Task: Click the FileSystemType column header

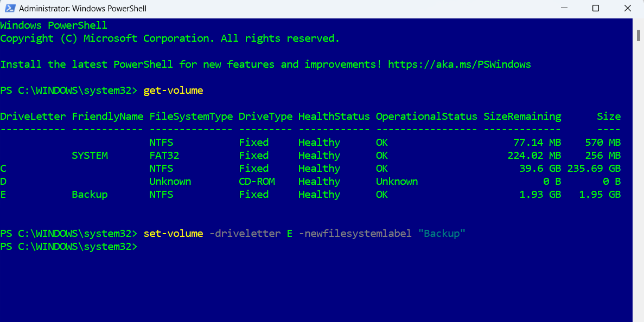Action: point(191,117)
